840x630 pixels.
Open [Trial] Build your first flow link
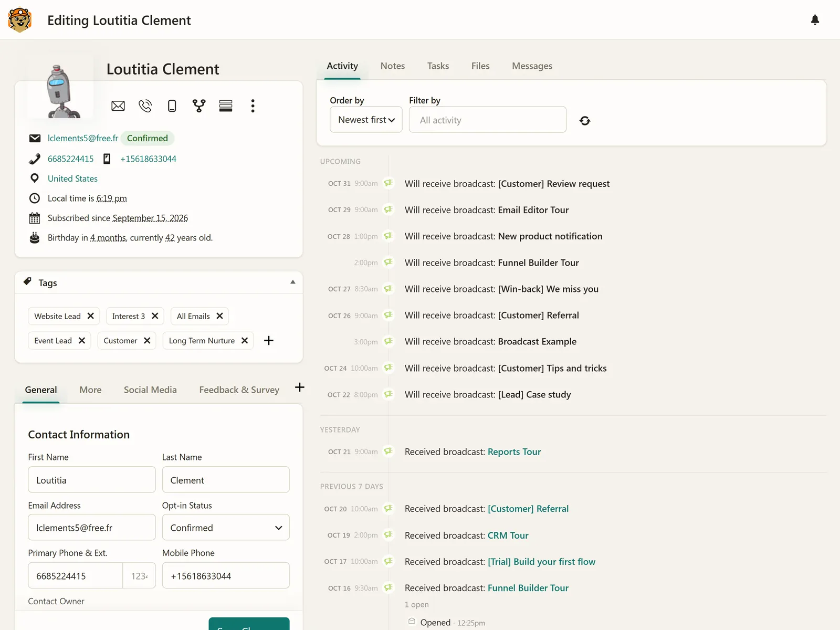[541, 562]
